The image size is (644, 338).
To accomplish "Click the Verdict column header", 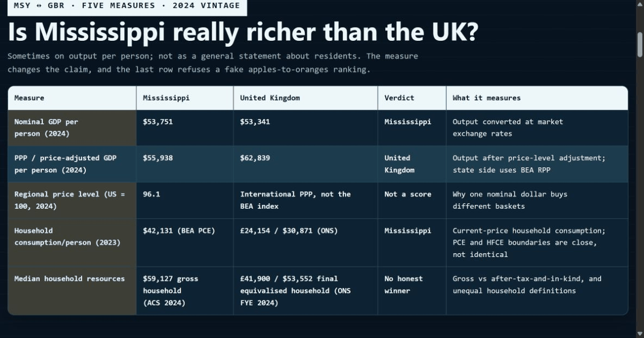I will click(412, 98).
